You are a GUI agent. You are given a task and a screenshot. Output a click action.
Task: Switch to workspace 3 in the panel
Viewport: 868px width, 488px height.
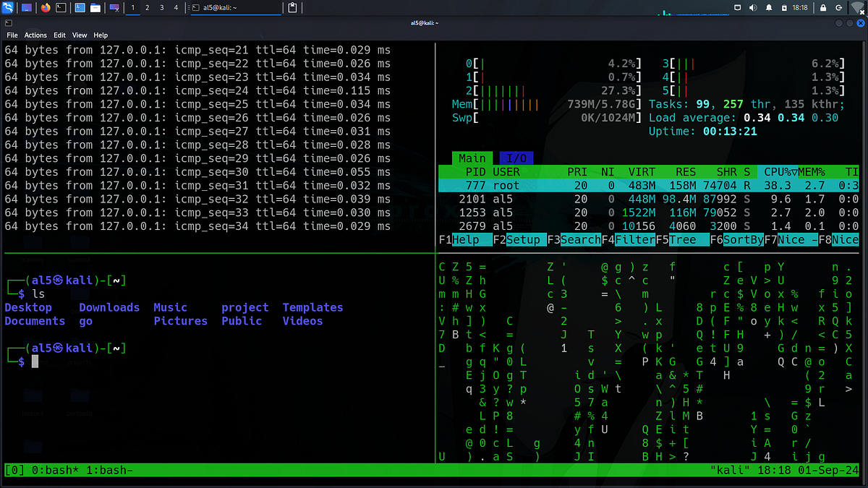tap(162, 8)
